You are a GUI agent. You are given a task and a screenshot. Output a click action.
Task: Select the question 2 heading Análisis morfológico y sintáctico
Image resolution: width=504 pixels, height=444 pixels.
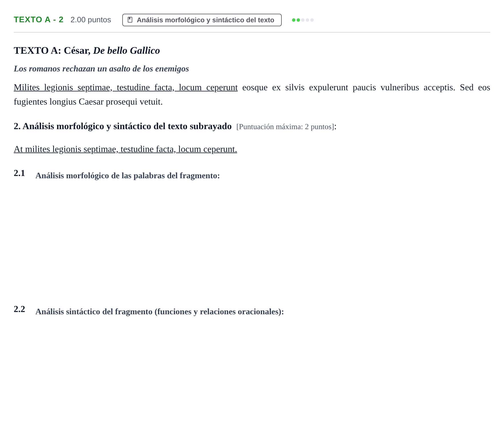pyautogui.click(x=123, y=126)
